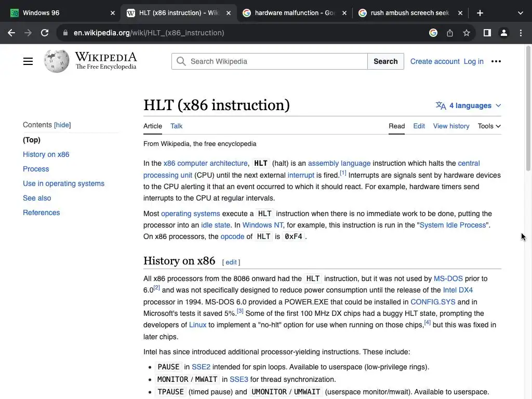Open the SSE2 link

tap(201, 367)
